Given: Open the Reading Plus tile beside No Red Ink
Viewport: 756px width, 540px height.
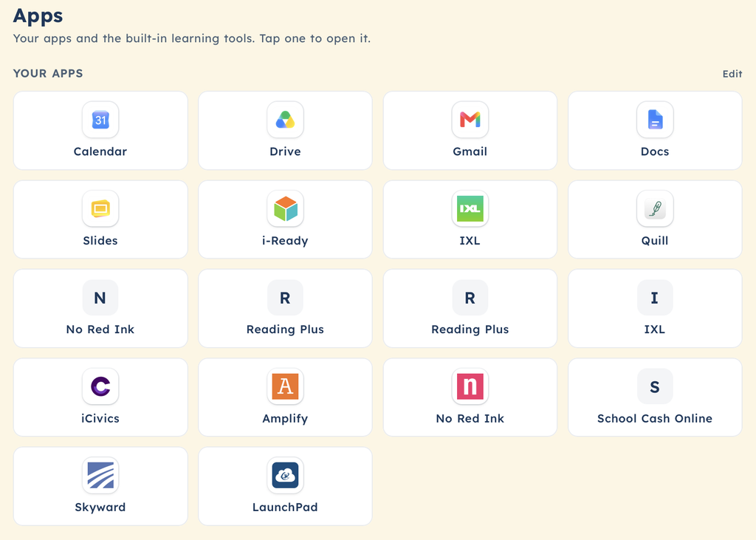Looking at the screenshot, I should [285, 308].
